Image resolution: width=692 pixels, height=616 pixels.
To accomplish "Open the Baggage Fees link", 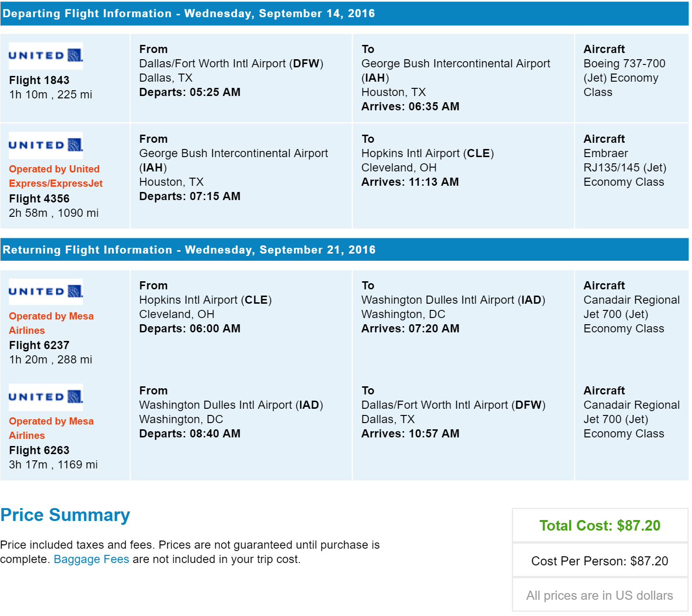I will pos(91,559).
